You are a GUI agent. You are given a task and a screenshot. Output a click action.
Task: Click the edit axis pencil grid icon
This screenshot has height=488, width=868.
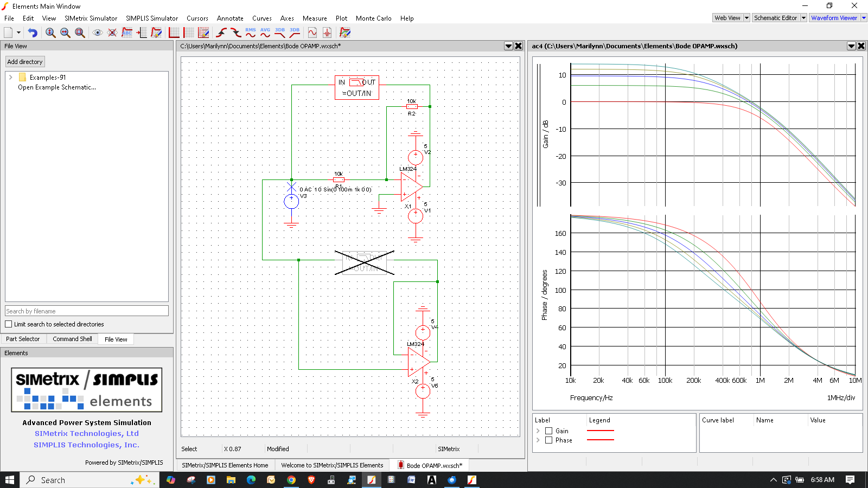203,33
